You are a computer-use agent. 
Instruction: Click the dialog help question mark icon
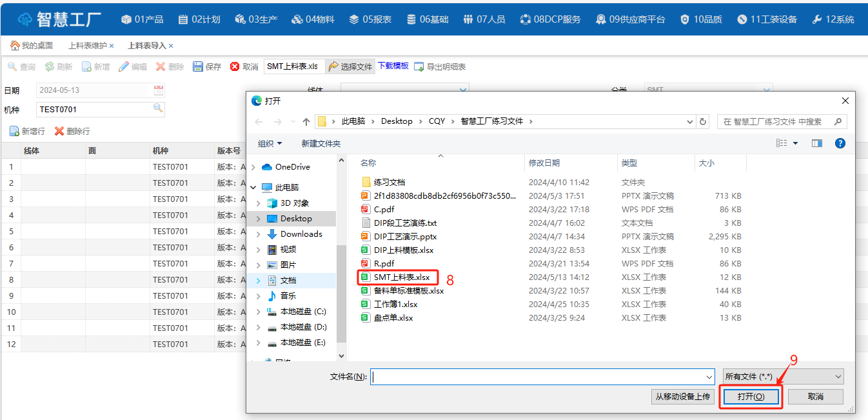tap(840, 143)
